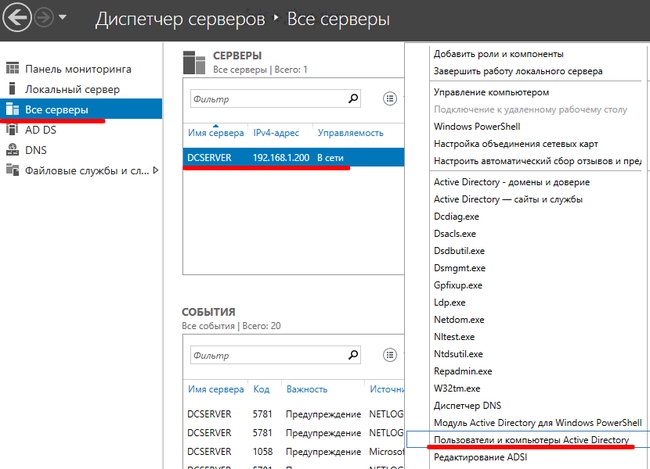Run W32tm.exe from the context menu
Viewport: 650px width, 469px height.
point(457,389)
